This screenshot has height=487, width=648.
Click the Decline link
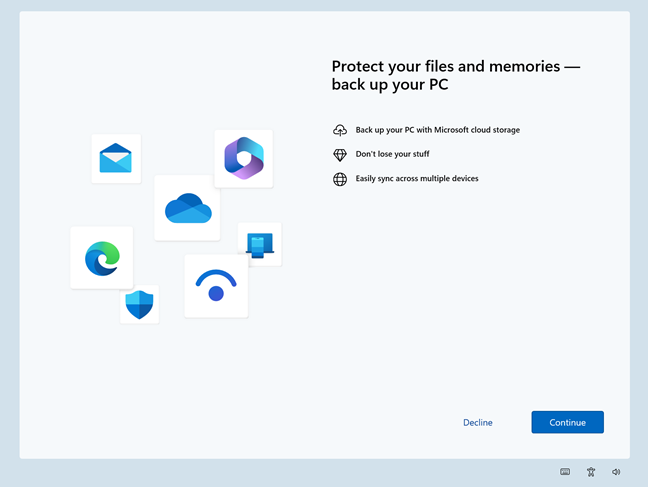coord(478,423)
